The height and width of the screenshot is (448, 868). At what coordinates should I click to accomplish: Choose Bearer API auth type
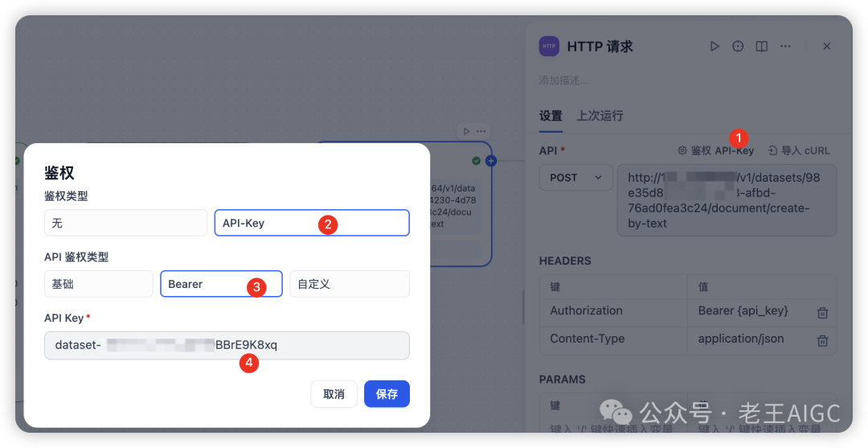click(222, 284)
